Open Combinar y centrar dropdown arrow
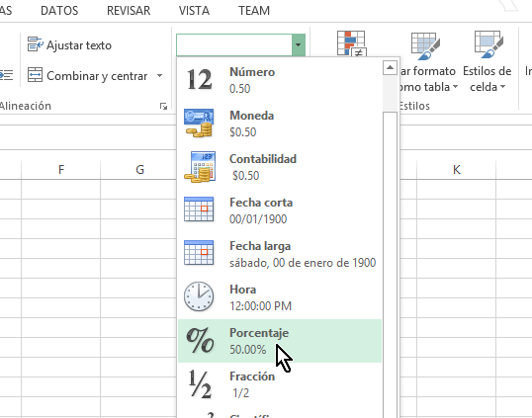 159,76
